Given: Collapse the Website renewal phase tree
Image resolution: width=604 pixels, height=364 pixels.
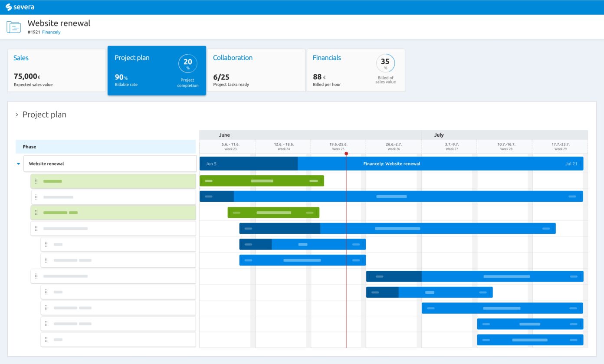Looking at the screenshot, I should (x=18, y=164).
